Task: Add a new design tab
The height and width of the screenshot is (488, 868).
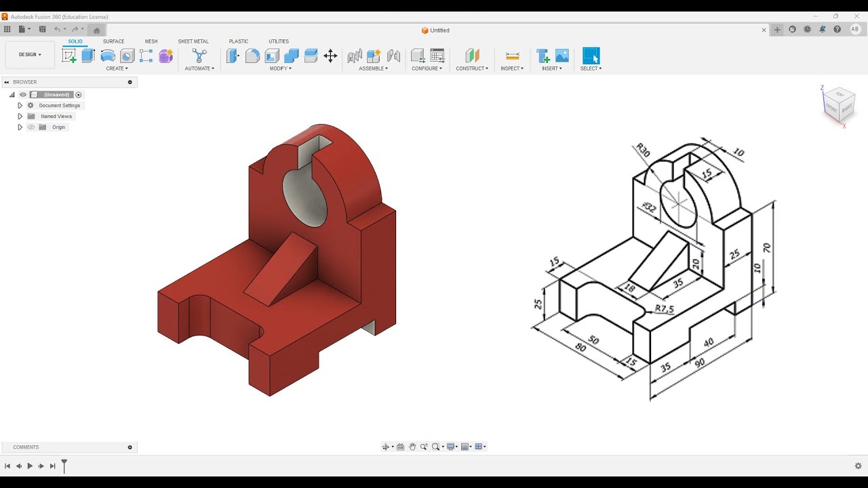Action: coord(778,29)
